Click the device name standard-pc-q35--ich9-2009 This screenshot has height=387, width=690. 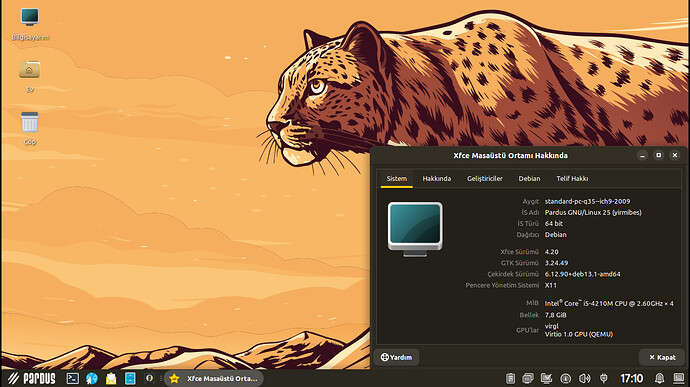[x=587, y=201]
